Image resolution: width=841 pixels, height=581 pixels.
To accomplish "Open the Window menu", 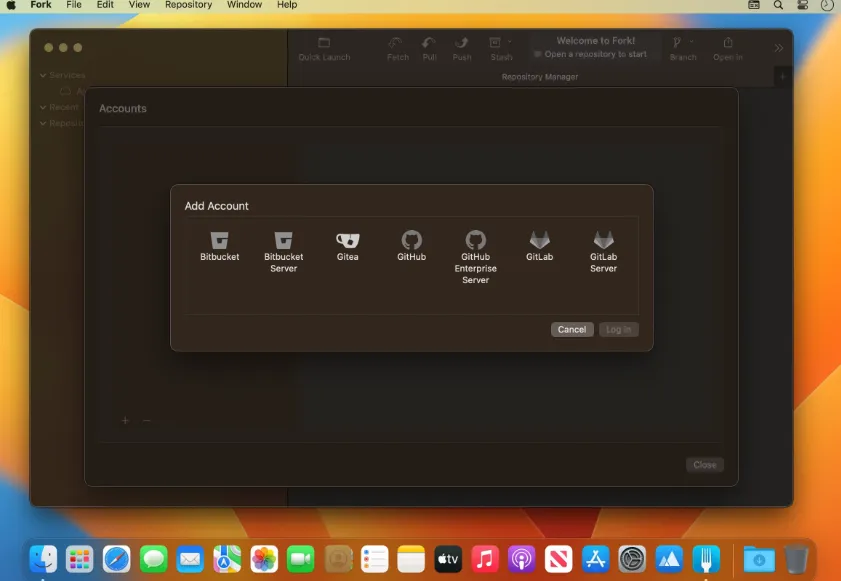I will tap(244, 5).
